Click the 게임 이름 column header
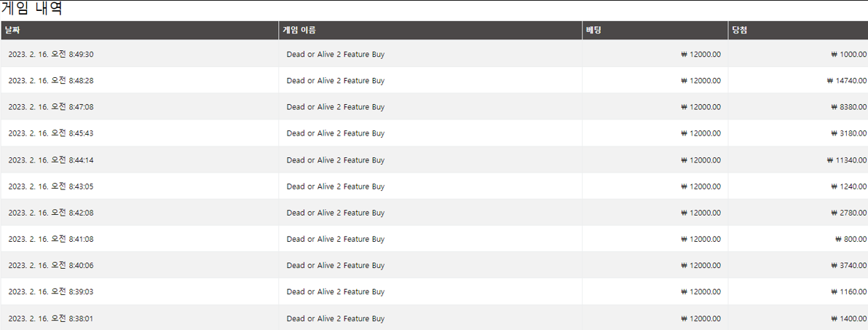The width and height of the screenshot is (868, 330). coord(430,31)
